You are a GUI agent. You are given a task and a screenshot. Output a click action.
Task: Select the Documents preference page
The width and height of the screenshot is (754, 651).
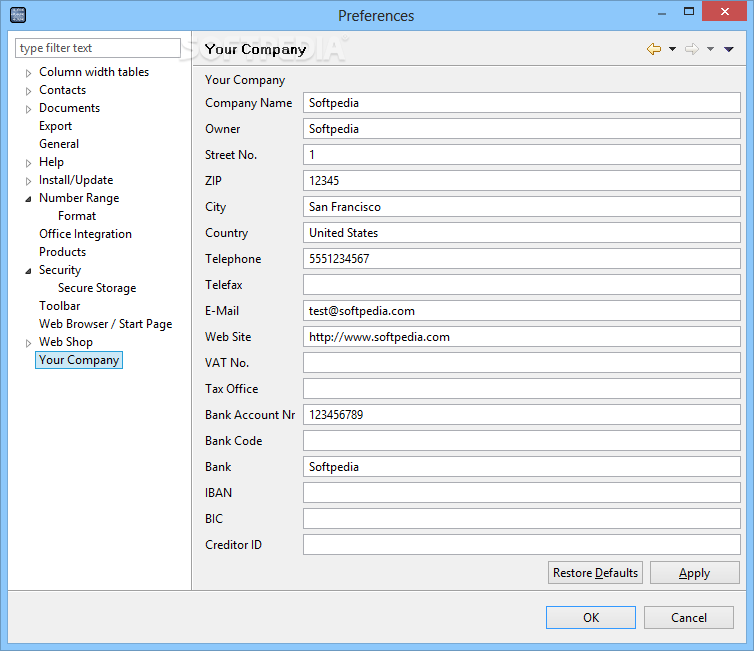click(69, 108)
